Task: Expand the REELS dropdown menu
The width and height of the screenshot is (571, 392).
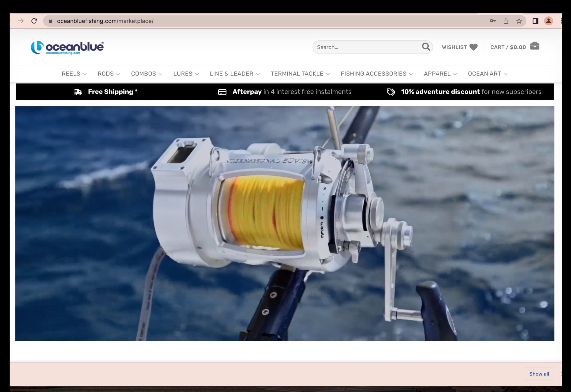Action: click(x=74, y=74)
